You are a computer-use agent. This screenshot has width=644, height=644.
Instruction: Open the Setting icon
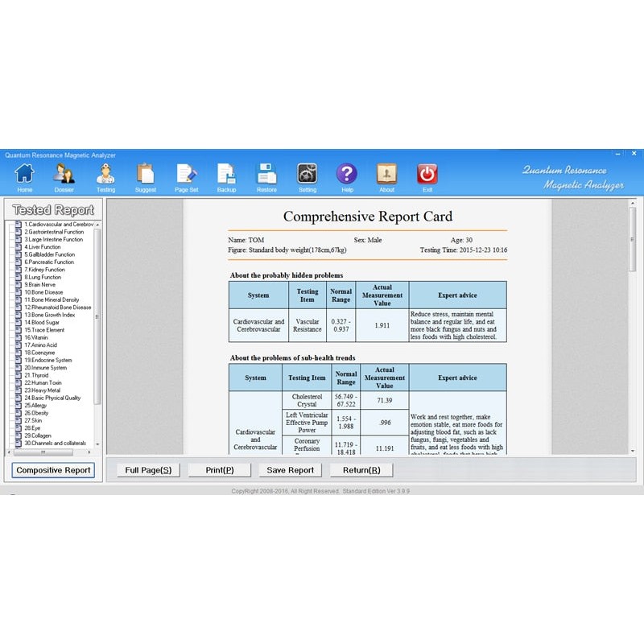[307, 174]
